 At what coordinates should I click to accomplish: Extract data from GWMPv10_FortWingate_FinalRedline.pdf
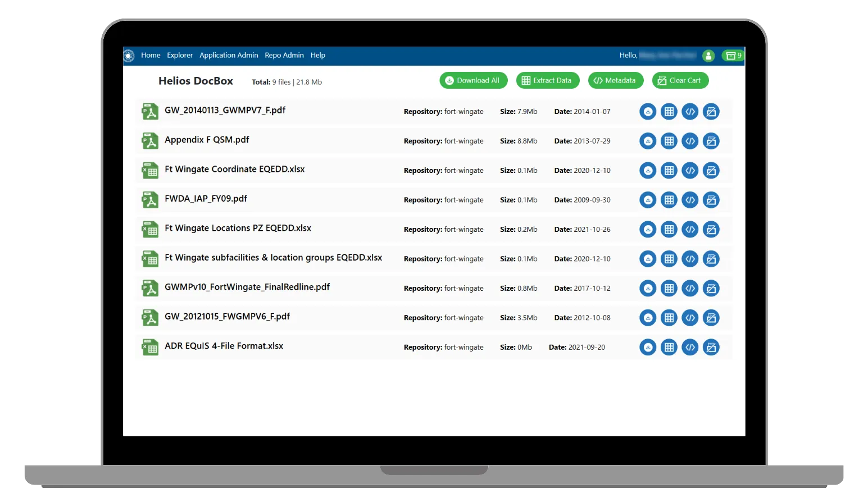[x=669, y=289]
